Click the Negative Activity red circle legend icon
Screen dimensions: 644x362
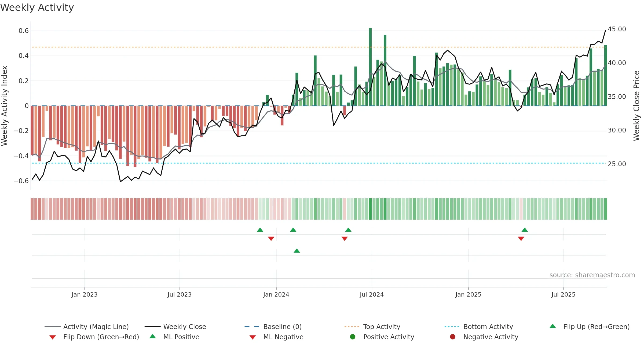point(453,337)
